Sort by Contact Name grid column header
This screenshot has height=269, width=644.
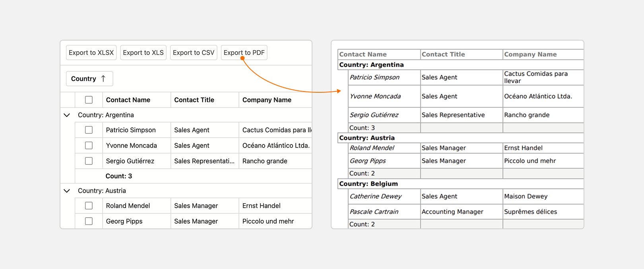point(128,100)
